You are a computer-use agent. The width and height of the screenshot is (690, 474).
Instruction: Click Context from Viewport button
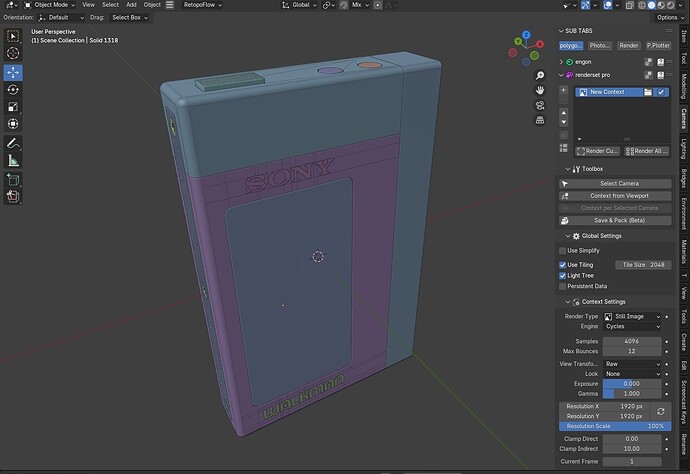click(615, 196)
